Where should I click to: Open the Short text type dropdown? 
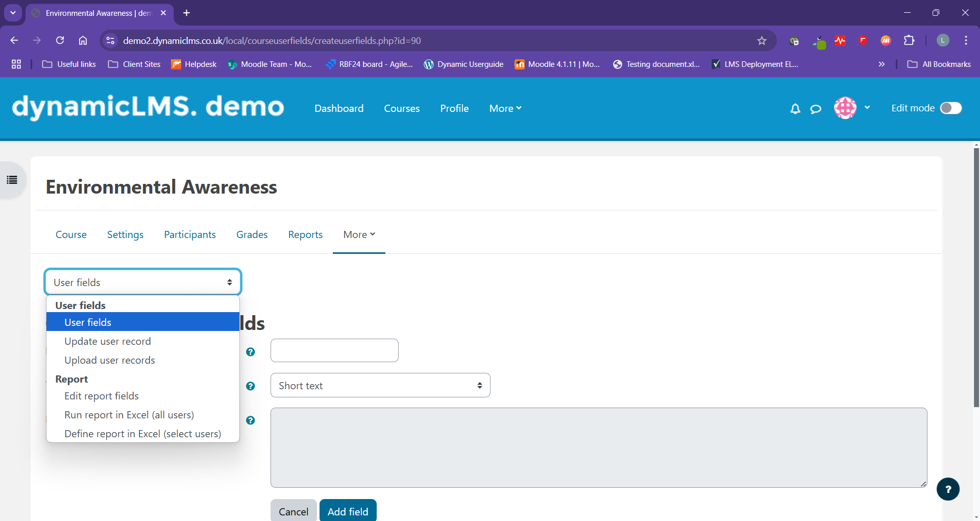pos(380,385)
